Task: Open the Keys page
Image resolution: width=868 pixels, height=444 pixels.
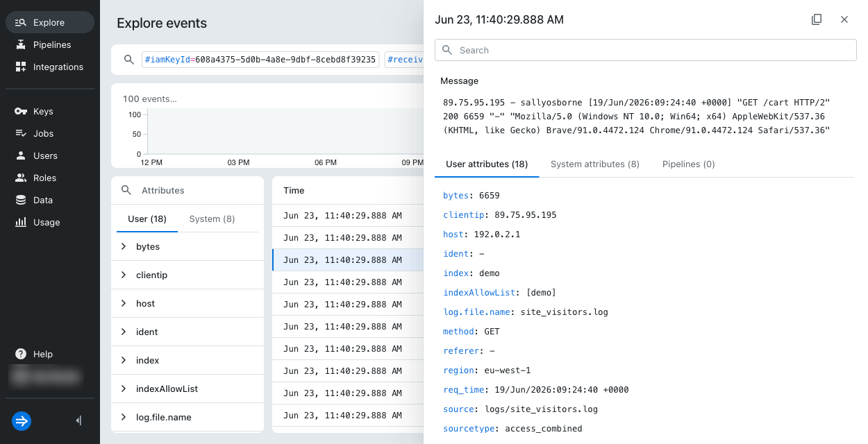Action: point(50,111)
